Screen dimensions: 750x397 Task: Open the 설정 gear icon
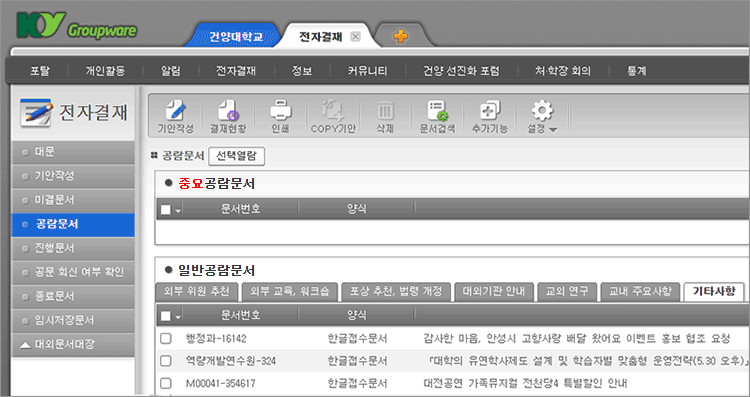click(542, 110)
